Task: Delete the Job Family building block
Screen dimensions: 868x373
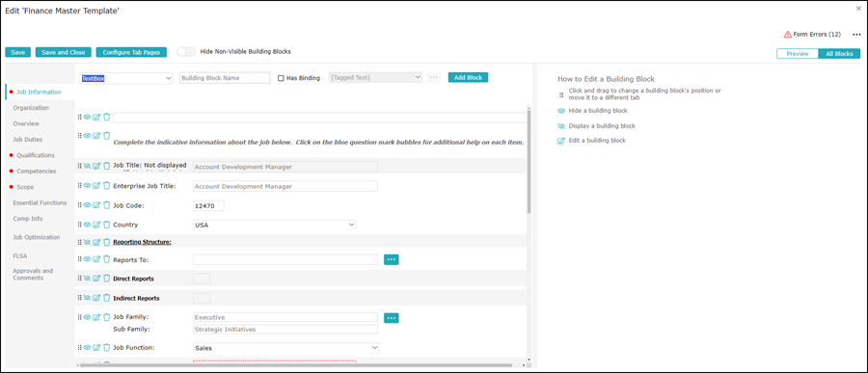Action: (x=107, y=317)
